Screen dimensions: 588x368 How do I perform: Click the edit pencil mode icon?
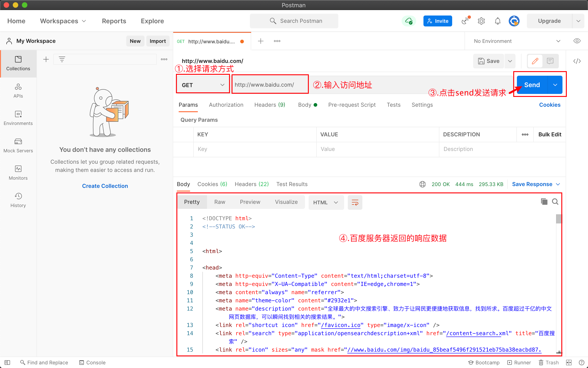pos(535,61)
